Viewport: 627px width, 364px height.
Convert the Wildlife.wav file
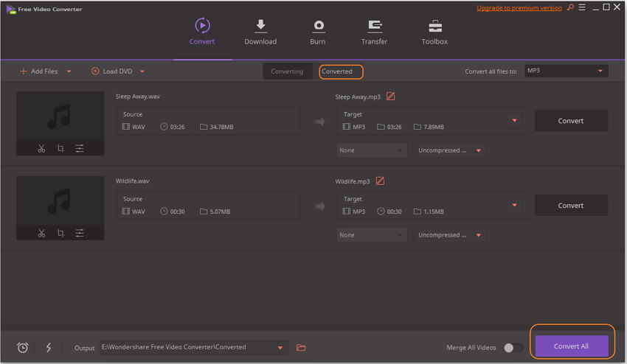point(571,206)
